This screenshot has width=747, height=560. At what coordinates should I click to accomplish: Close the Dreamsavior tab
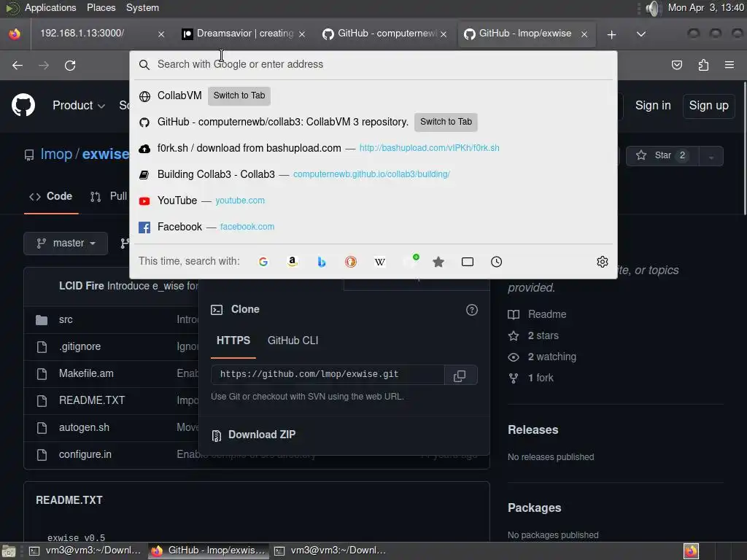click(x=301, y=34)
